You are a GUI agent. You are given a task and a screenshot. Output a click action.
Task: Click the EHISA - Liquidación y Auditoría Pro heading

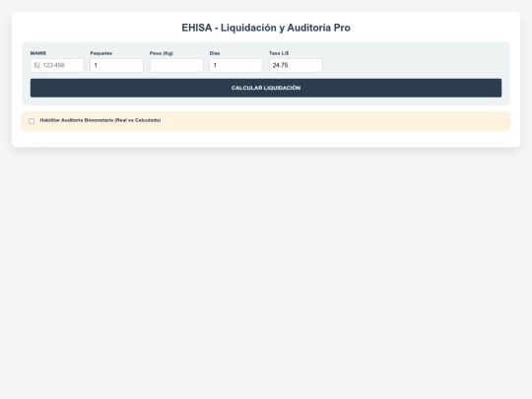(x=266, y=28)
